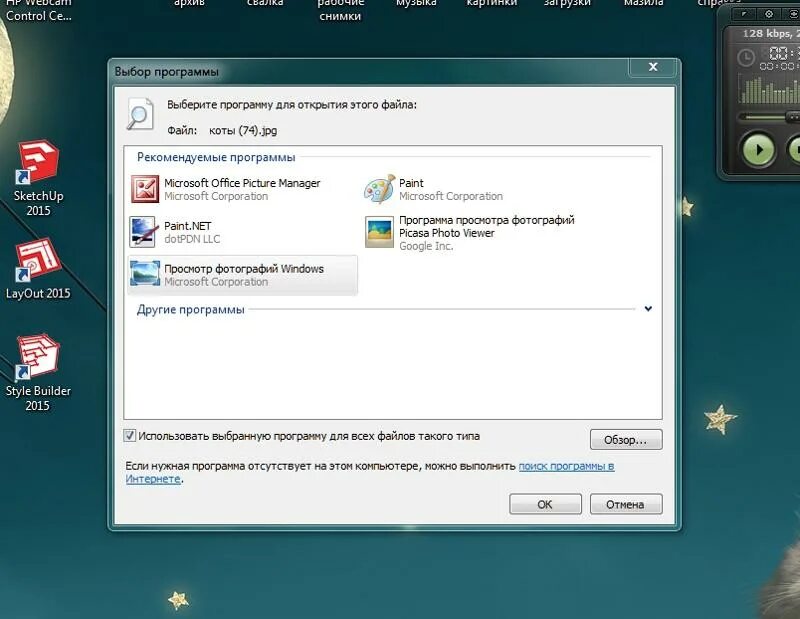
Task: Click the Обзор... browse button
Action: click(x=626, y=440)
